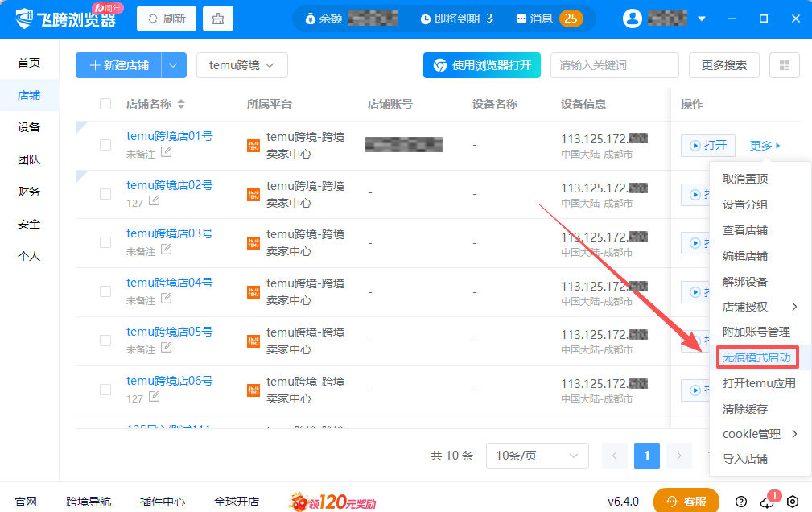
Task: Click the 使用浏览器打开 button
Action: point(481,65)
